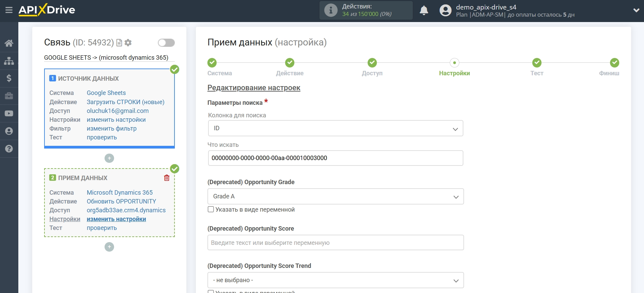Open the org5adb33ae.crm4.dynamics access link
644x293 pixels.
tap(126, 210)
